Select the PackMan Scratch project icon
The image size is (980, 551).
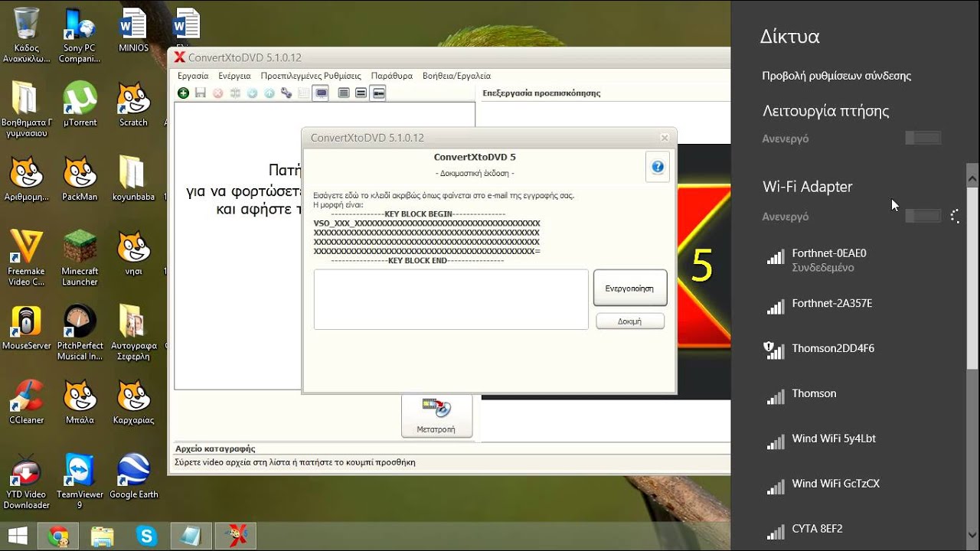(x=80, y=178)
